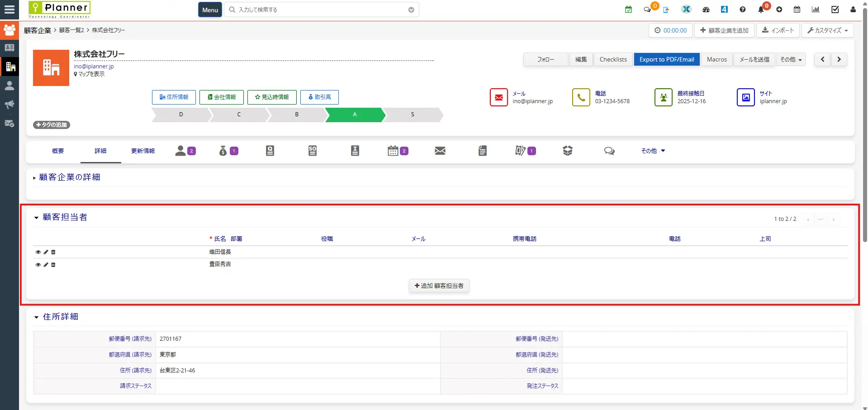This screenshot has width=868, height=410.
Task: Click the trash delete icon for 豊臣秀吉
Action: (x=53, y=265)
